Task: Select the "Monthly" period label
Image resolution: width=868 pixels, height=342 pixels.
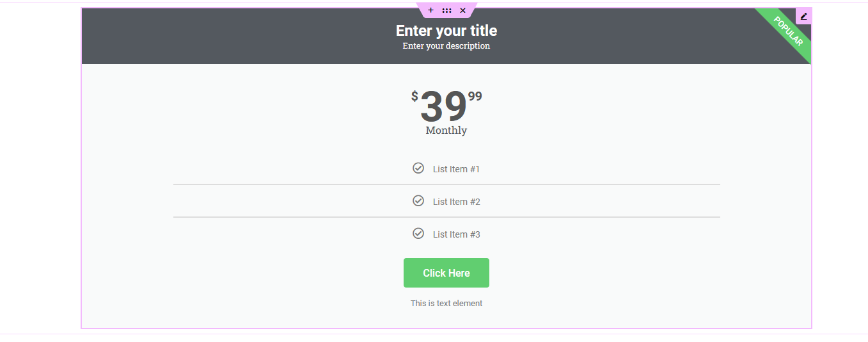Action: pyautogui.click(x=446, y=131)
